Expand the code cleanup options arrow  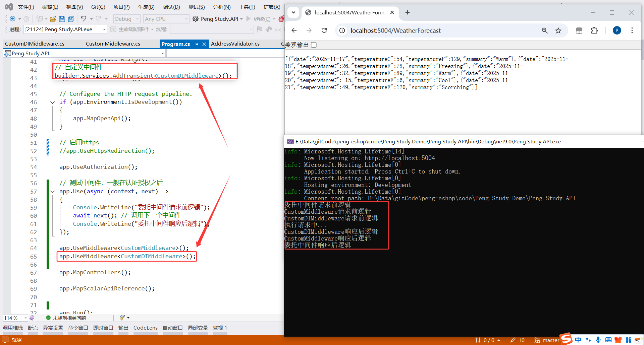click(128, 318)
